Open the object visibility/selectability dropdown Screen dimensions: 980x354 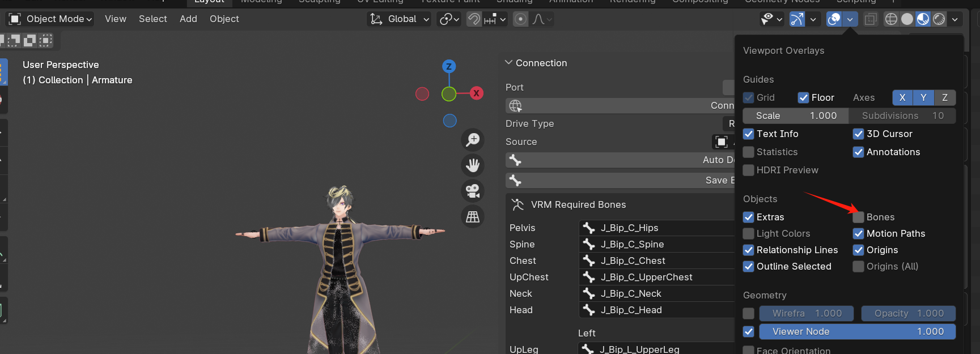(772, 19)
